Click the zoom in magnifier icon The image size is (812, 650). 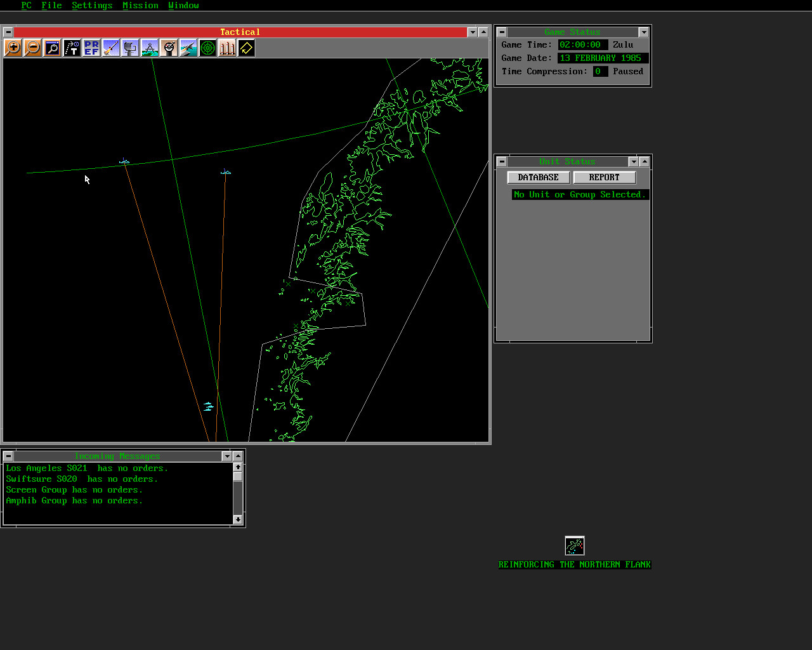point(13,48)
